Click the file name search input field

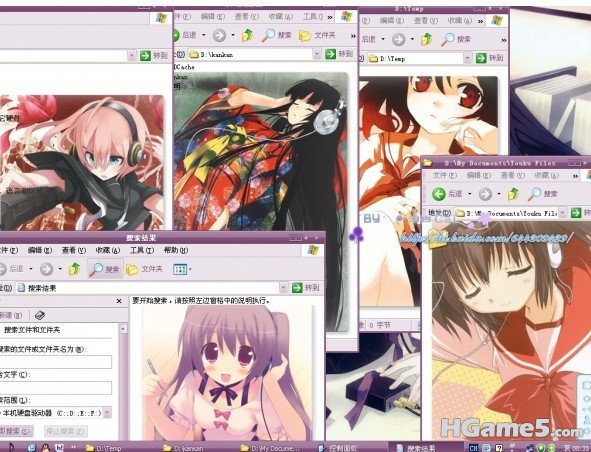click(x=55, y=362)
